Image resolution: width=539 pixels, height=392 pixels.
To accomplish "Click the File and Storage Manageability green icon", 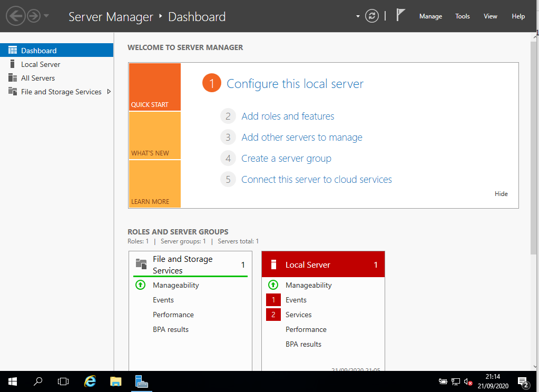I will [140, 285].
